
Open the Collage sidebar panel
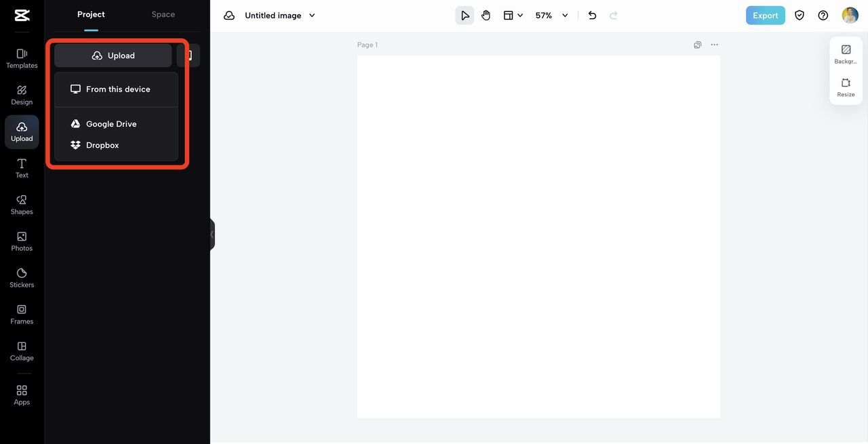tap(22, 351)
